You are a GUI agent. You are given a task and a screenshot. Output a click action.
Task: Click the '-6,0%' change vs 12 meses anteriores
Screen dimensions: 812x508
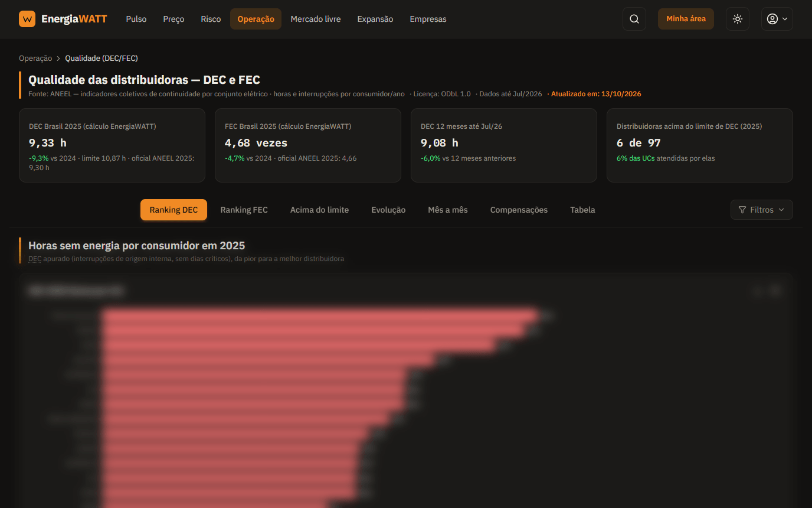431,158
